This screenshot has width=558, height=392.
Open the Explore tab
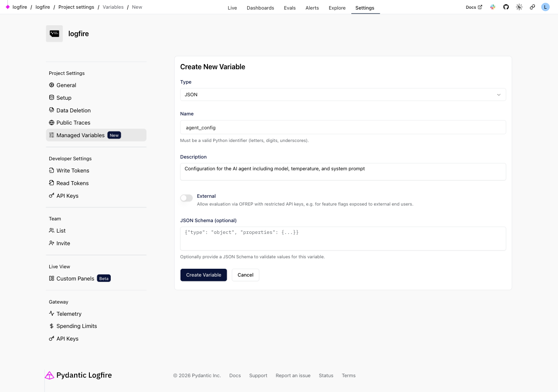pyautogui.click(x=337, y=7)
